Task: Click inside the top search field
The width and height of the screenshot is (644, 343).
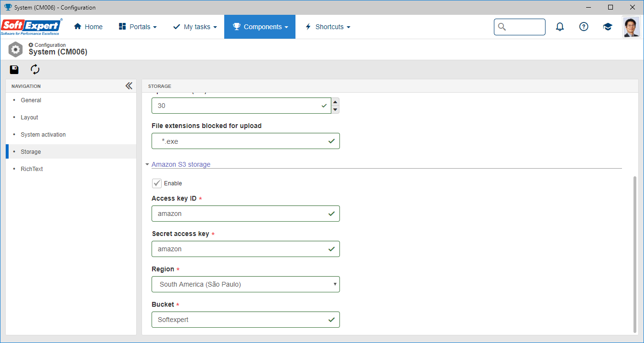Action: click(x=520, y=27)
